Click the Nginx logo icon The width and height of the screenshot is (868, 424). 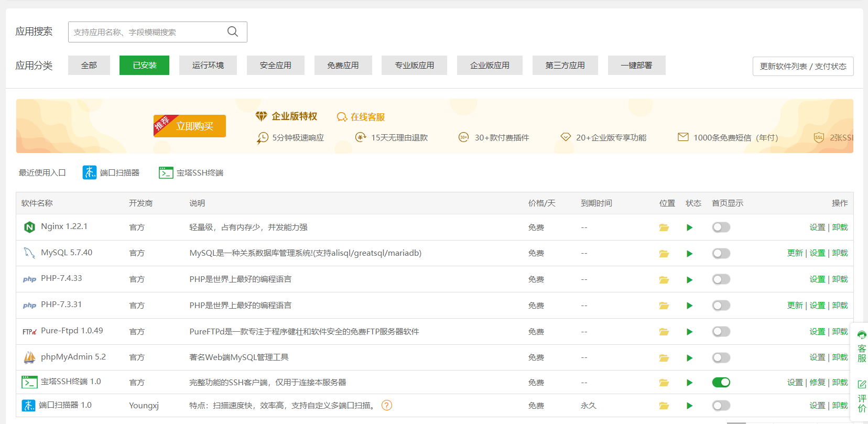pos(29,227)
